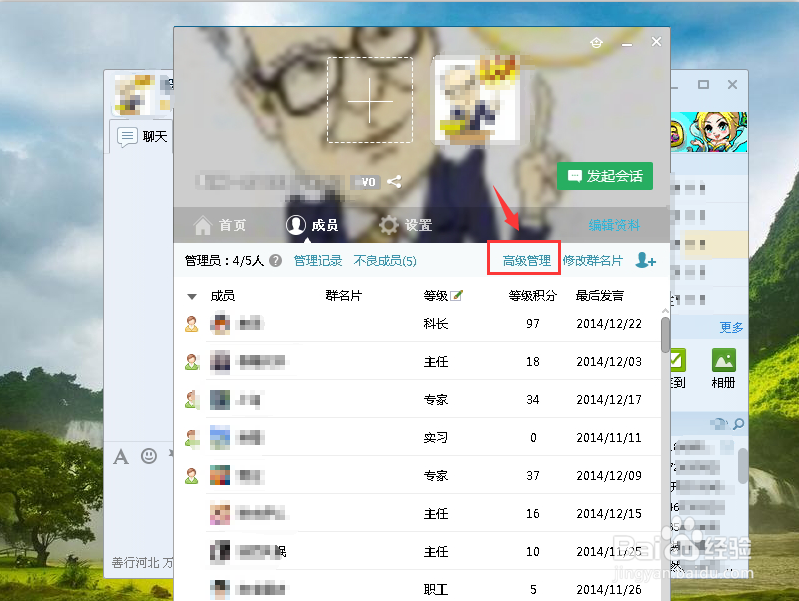Open the 相册 album icon in chat window
This screenshot has height=601, width=799.
point(724,368)
